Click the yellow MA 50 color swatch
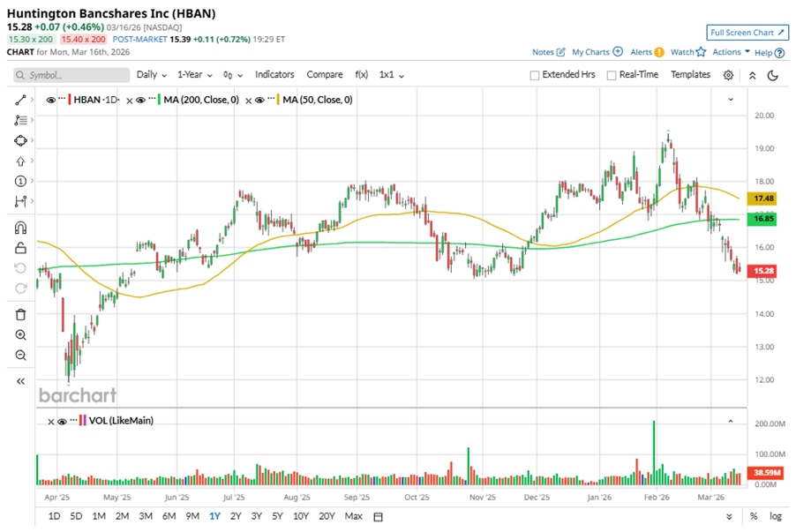 pyautogui.click(x=278, y=100)
